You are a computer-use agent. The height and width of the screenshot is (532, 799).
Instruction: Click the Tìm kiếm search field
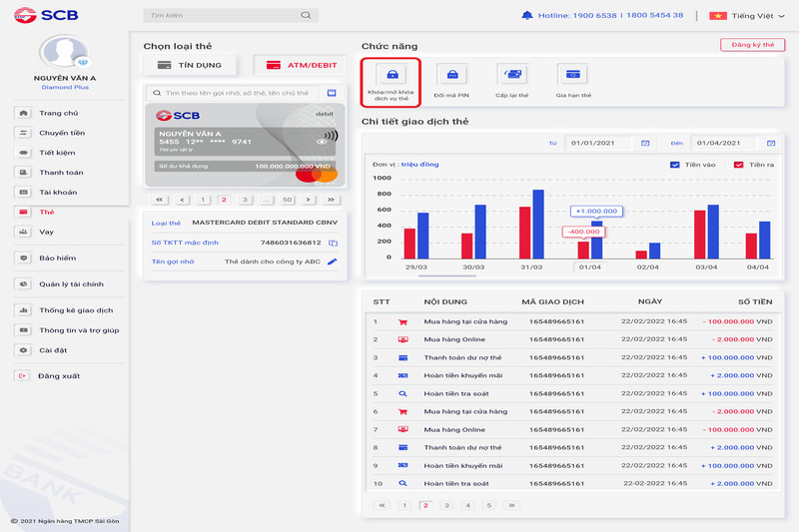coord(231,15)
